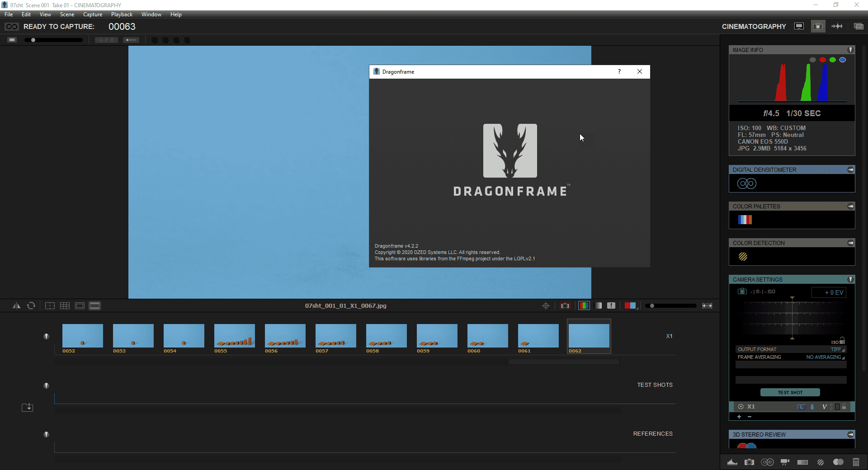Expand the 3D Stereo Review panel
868x470 pixels.
850,434
